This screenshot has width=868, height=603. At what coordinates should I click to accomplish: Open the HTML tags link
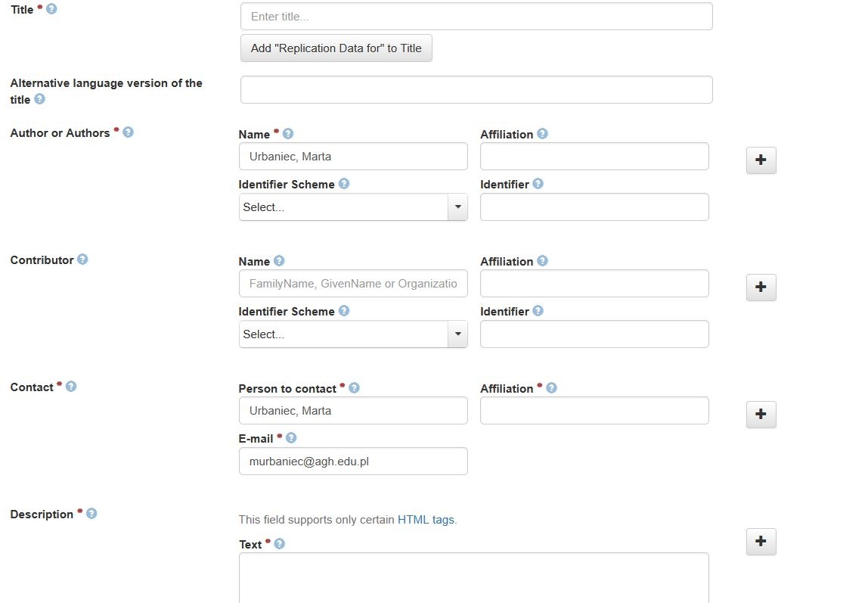click(x=426, y=519)
